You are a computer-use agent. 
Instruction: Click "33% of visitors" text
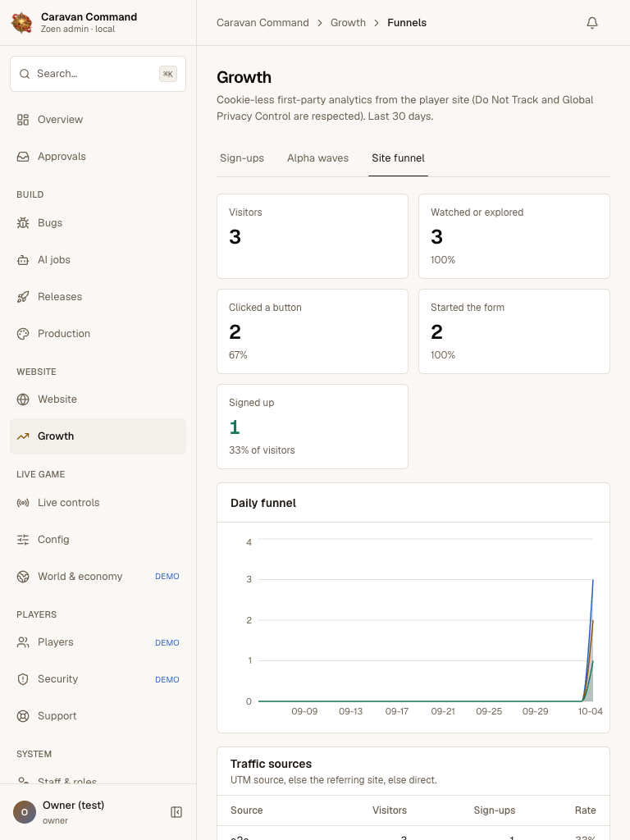[x=262, y=450]
